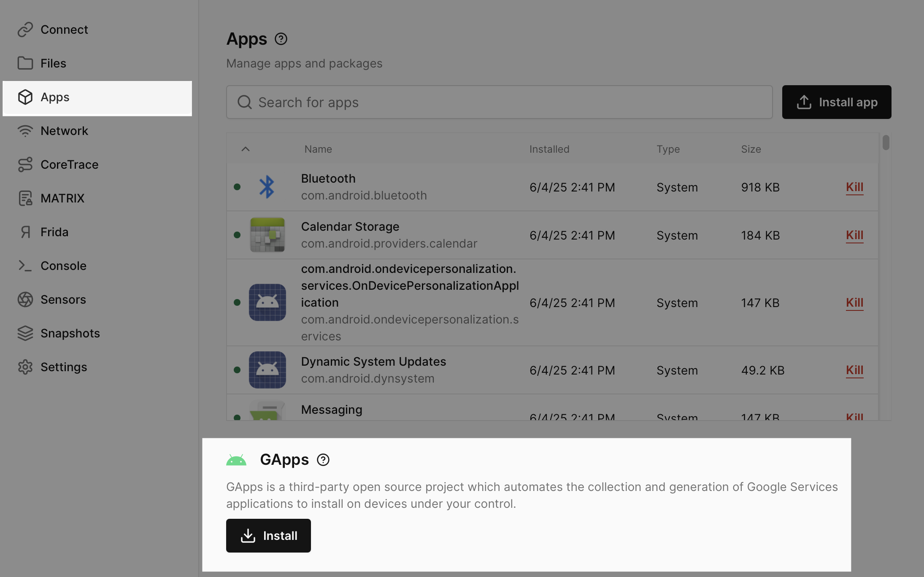Click the com.android.providers.calendar package text
The height and width of the screenshot is (577, 924).
coord(389,243)
